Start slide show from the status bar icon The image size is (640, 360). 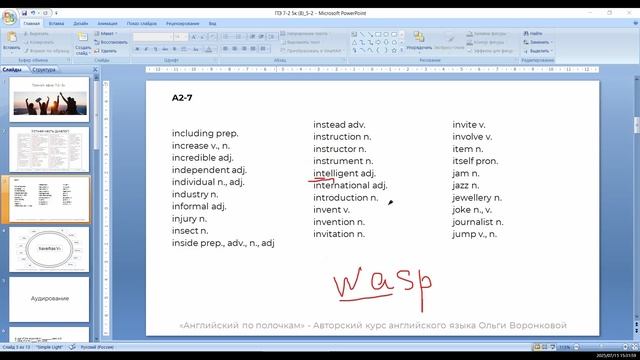pyautogui.click(x=552, y=347)
